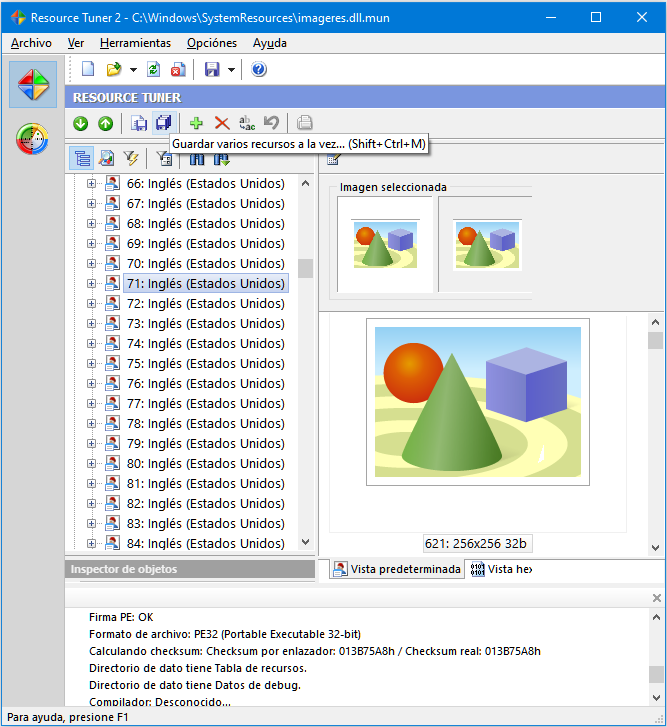Screen dimensions: 667x727
Task: Open the dropdown arrow beside Save file
Action: [231, 70]
